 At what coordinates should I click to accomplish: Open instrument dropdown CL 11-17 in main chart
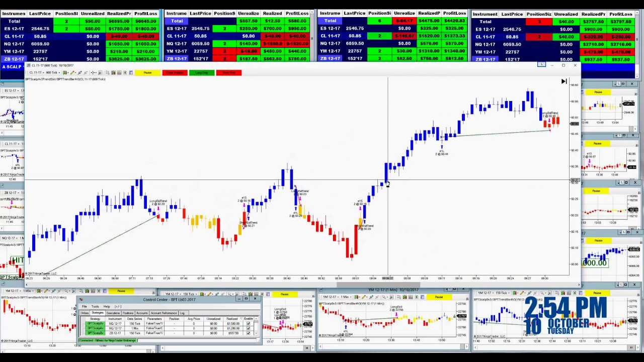(x=37, y=73)
